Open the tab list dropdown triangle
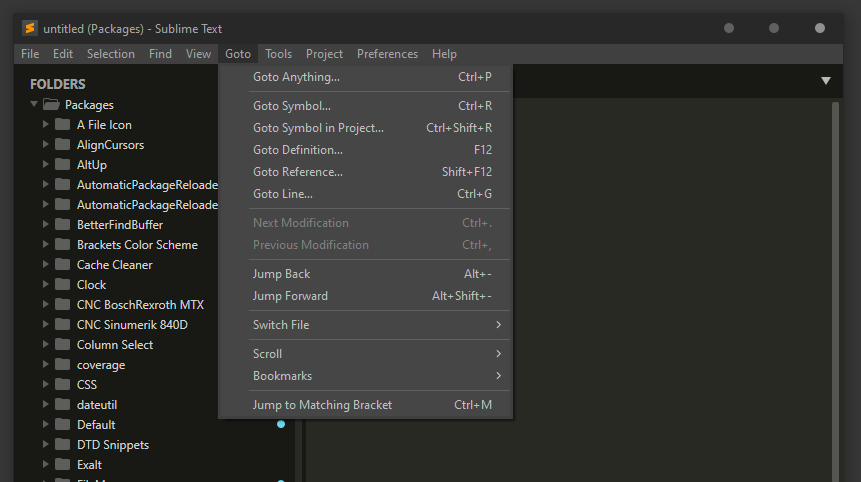Screen dimensions: 861x482 click(825, 81)
